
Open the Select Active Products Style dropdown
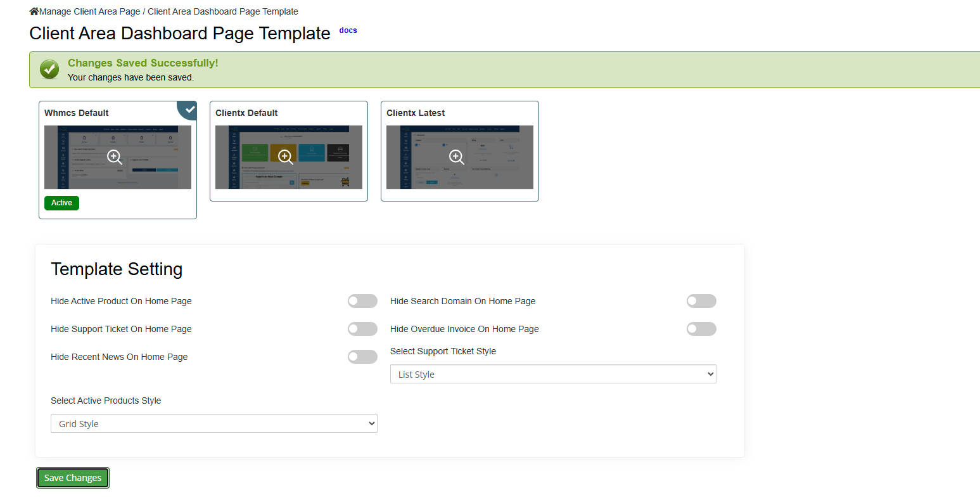coord(214,424)
